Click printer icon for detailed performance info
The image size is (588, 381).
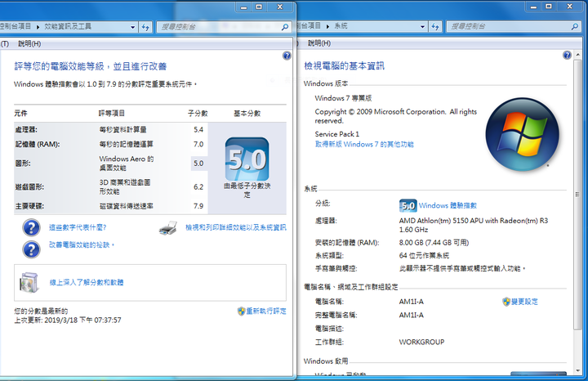[x=168, y=228]
